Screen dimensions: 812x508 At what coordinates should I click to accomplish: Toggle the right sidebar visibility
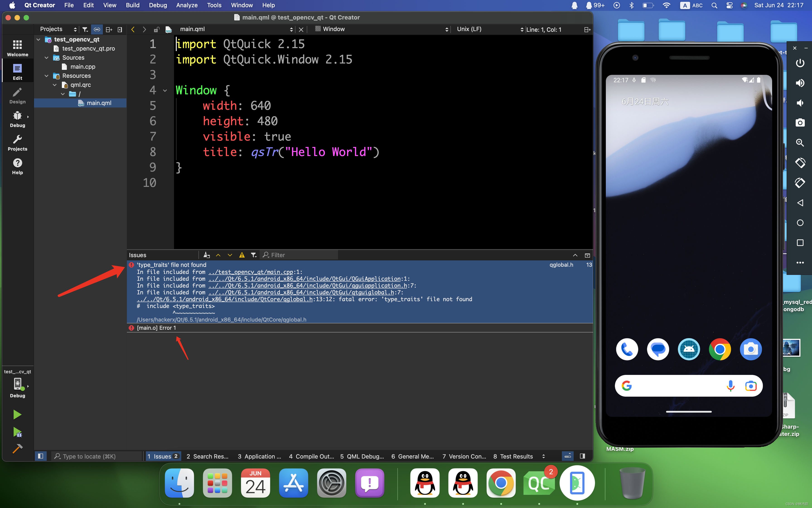click(582, 456)
